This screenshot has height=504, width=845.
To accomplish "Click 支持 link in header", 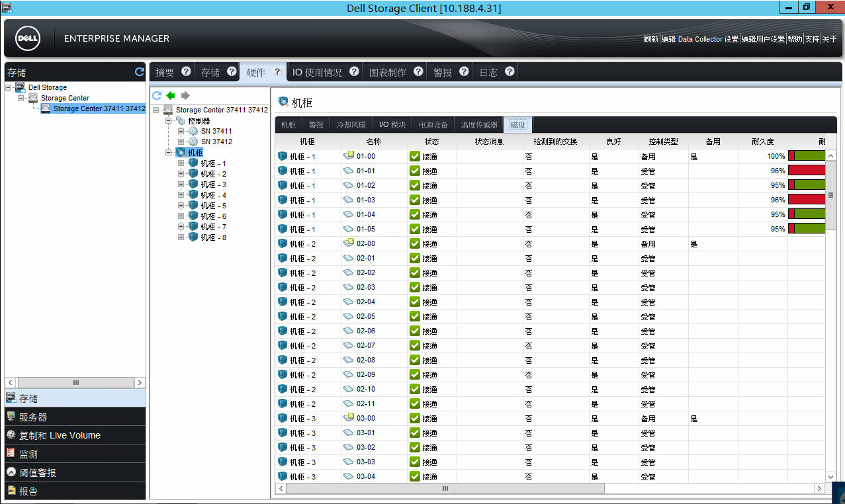I will (x=812, y=39).
